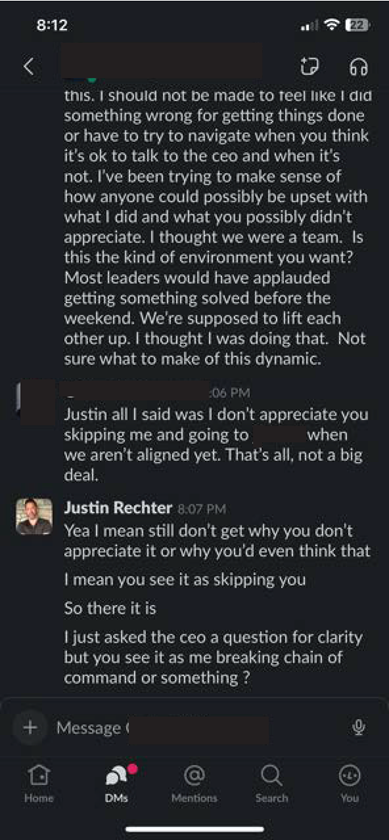Open the canvas icon in header

click(x=309, y=66)
